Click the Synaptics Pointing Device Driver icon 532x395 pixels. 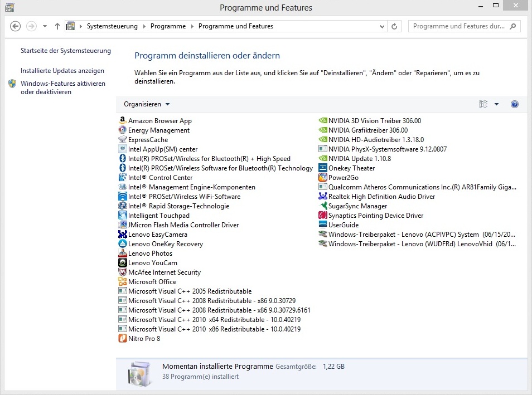point(323,215)
